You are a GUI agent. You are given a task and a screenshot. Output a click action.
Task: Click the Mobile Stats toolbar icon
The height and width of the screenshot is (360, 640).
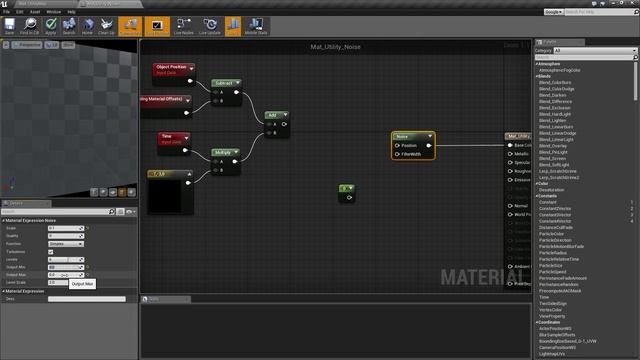coord(256,26)
